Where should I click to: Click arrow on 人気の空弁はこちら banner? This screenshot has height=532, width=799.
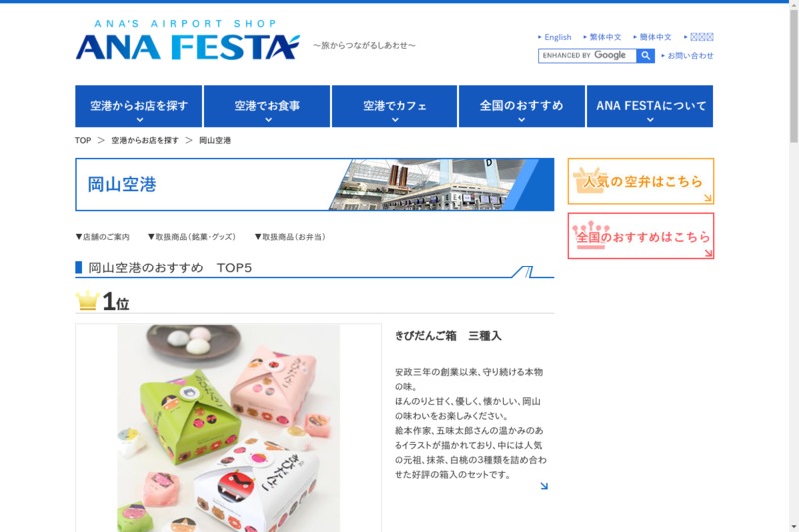click(x=708, y=198)
